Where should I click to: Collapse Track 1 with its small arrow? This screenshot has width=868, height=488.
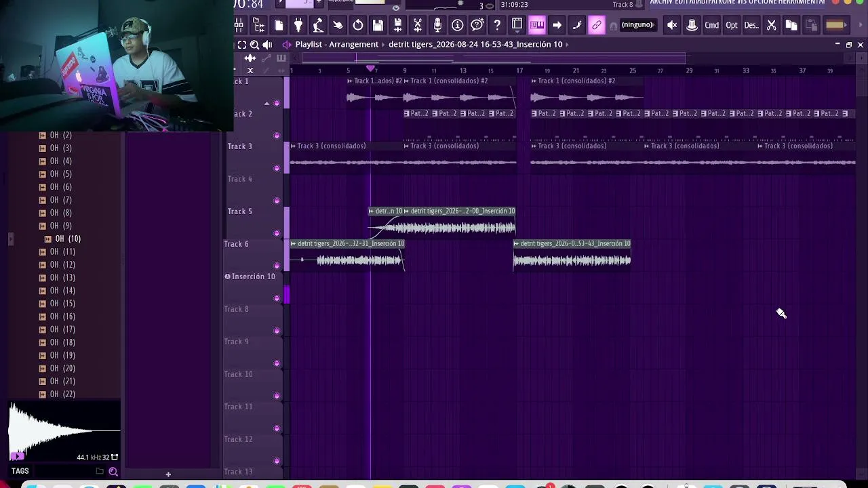[267, 103]
